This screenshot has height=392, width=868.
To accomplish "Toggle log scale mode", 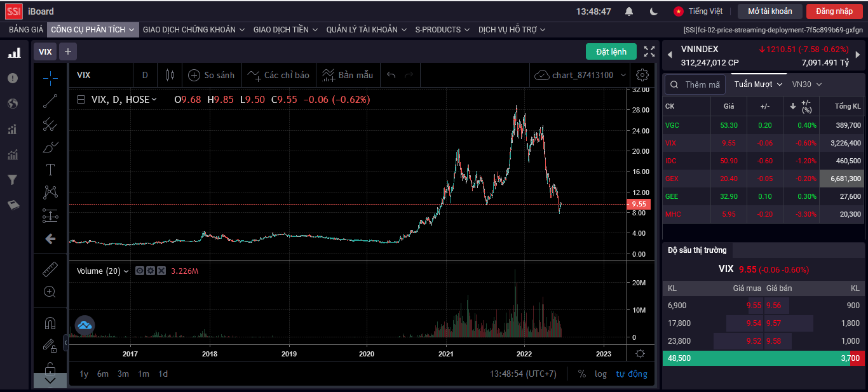I will (601, 374).
